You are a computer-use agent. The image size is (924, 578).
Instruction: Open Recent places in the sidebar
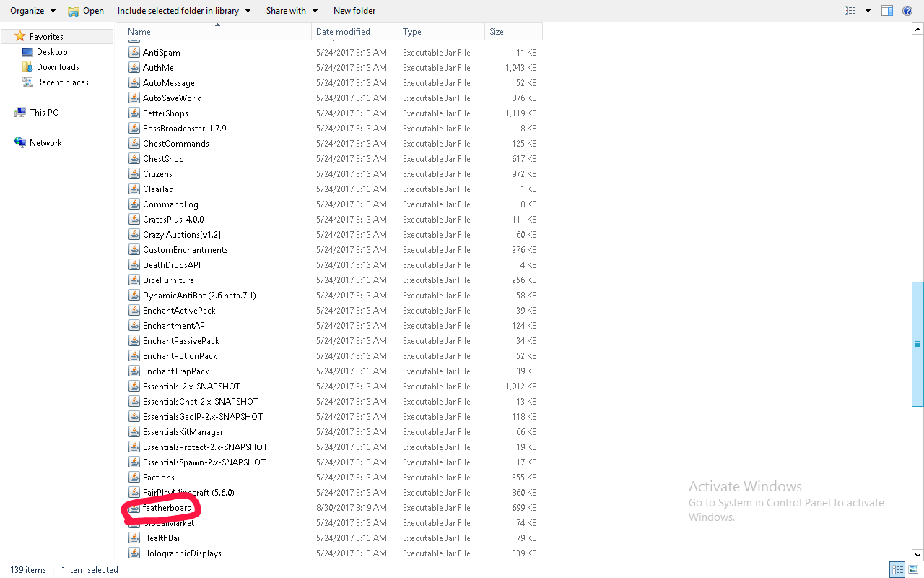(x=63, y=82)
